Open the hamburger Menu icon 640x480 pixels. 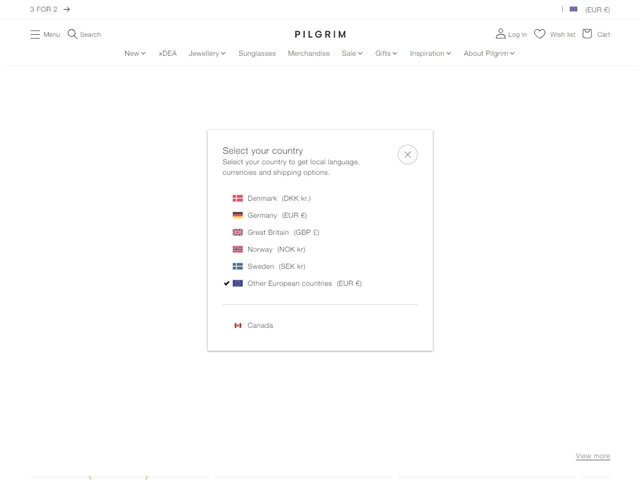[x=35, y=34]
